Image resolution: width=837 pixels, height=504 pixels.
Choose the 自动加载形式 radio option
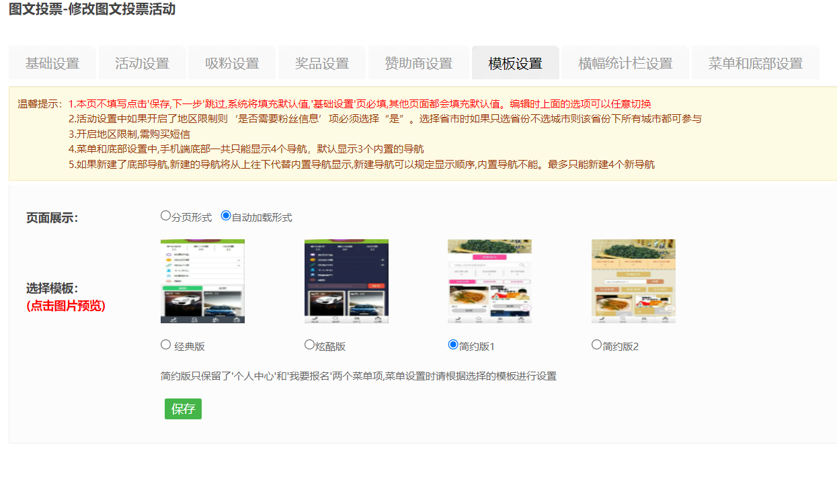(x=226, y=216)
